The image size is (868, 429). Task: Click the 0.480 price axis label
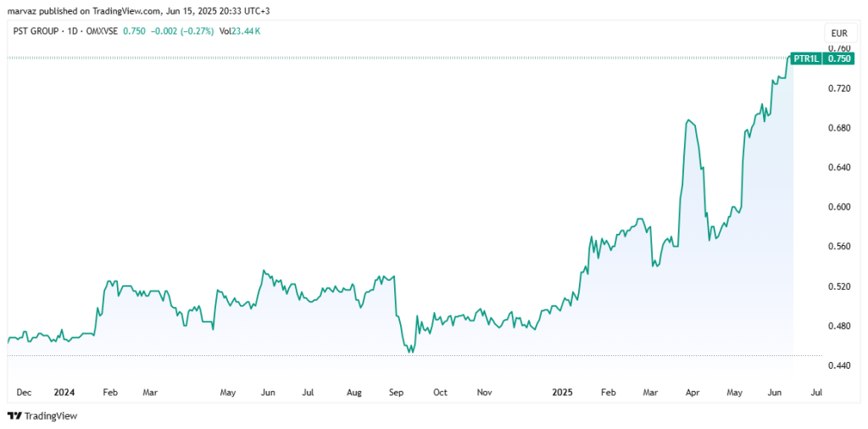(x=838, y=326)
